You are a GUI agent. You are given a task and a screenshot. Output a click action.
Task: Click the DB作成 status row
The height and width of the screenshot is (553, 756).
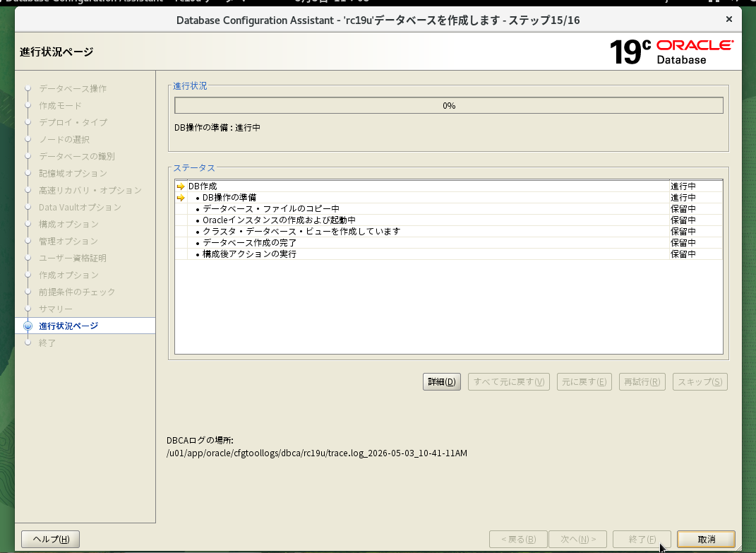point(449,186)
